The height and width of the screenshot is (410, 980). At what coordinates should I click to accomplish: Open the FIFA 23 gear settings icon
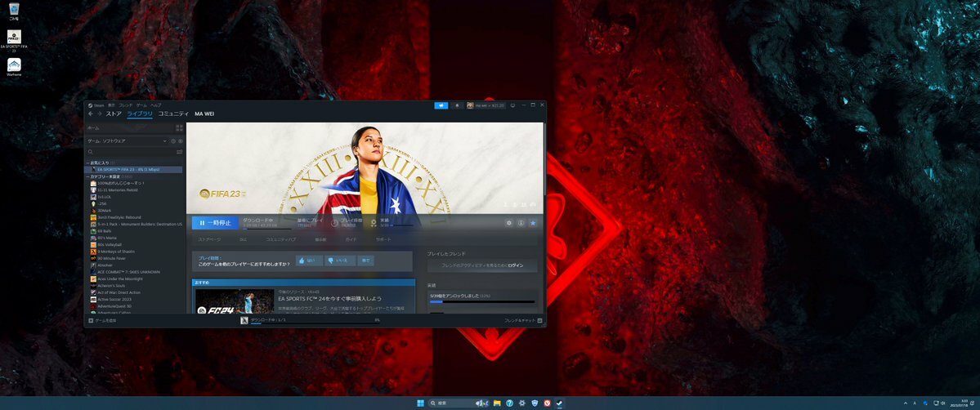[508, 223]
